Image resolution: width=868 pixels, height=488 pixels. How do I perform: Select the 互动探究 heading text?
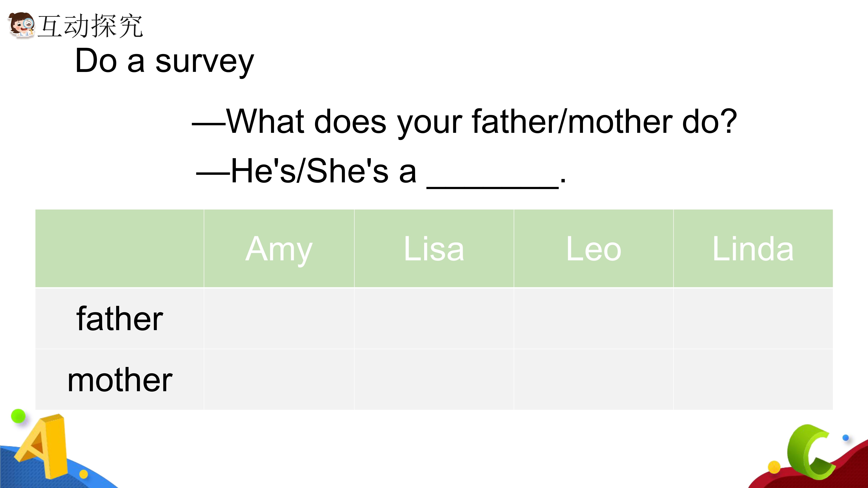(x=90, y=26)
